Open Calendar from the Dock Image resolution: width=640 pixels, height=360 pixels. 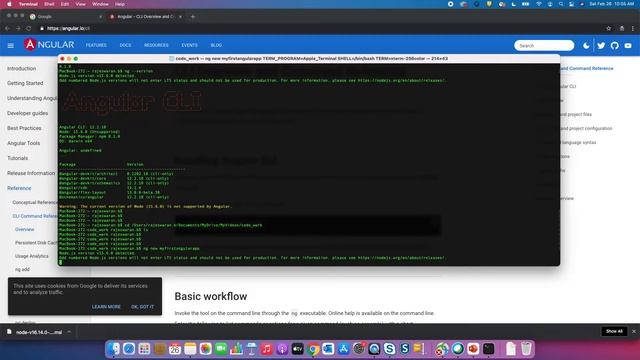click(175, 349)
